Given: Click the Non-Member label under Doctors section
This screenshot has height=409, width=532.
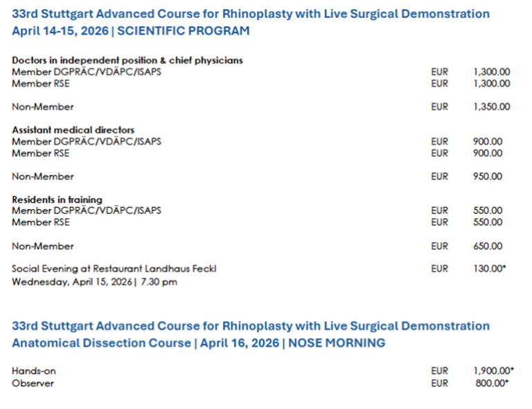Looking at the screenshot, I should (x=43, y=107).
